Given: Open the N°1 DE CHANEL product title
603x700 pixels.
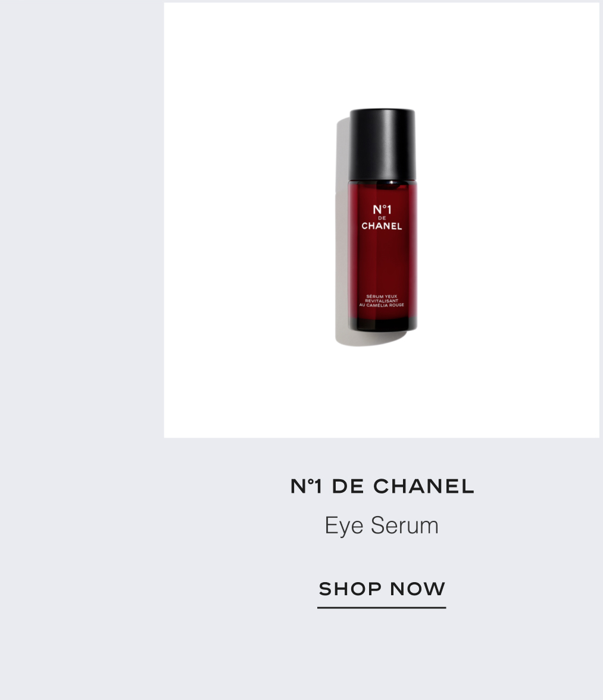Looking at the screenshot, I should pos(382,486).
